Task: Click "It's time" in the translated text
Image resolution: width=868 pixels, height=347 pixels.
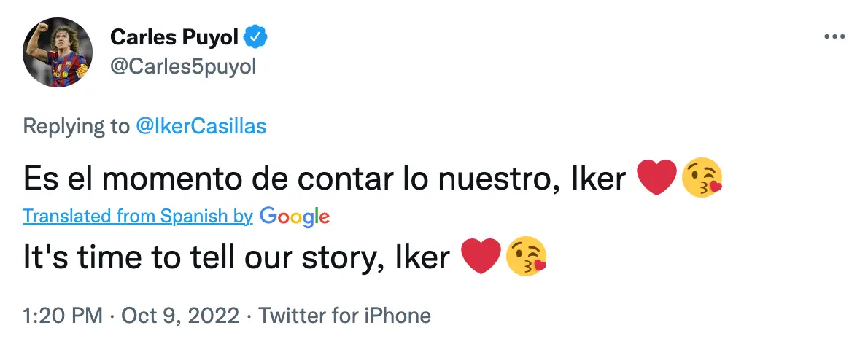Action: click(x=76, y=258)
